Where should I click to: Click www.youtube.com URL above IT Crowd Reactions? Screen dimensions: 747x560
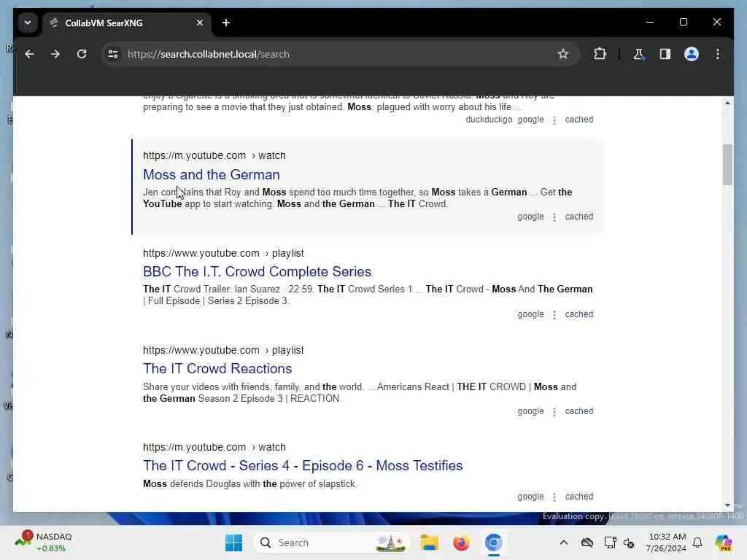click(x=223, y=351)
